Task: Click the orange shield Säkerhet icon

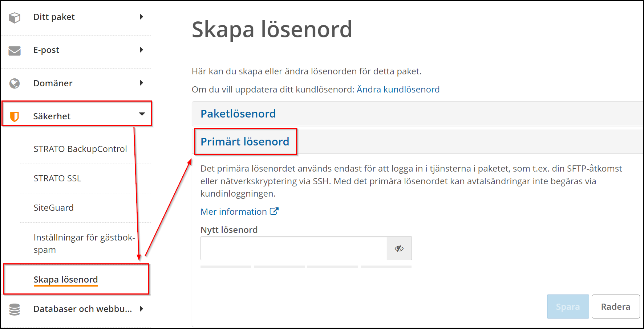Action: [x=15, y=116]
